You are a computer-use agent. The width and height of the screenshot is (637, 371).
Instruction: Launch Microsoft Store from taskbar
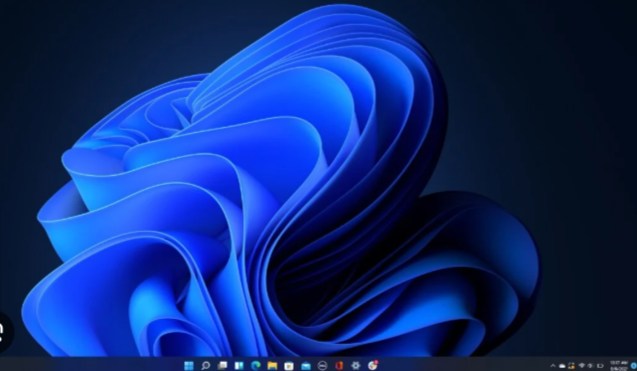point(289,365)
